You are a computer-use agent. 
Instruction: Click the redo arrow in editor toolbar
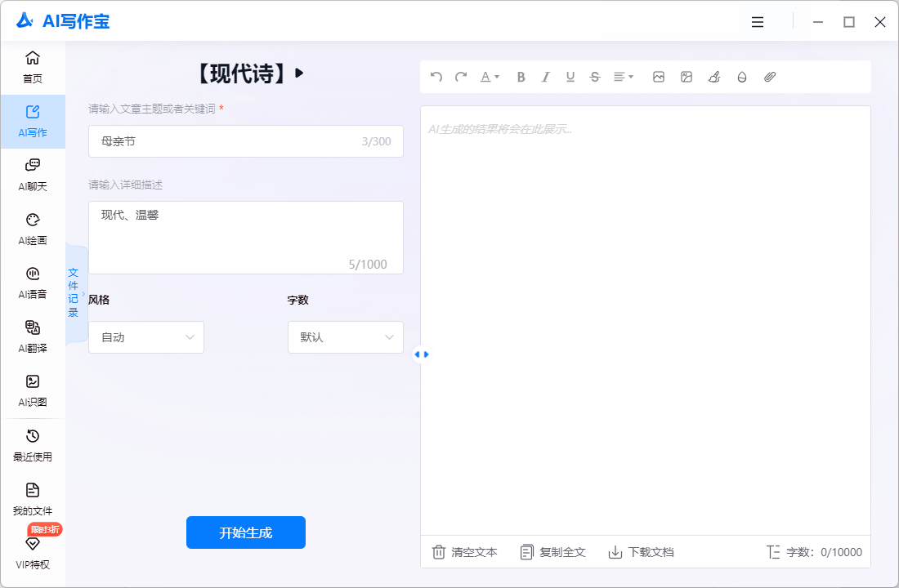pos(461,77)
